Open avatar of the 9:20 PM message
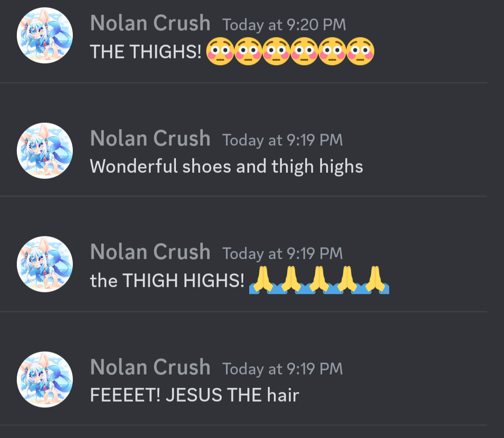The width and height of the screenshot is (504, 438). (x=45, y=35)
